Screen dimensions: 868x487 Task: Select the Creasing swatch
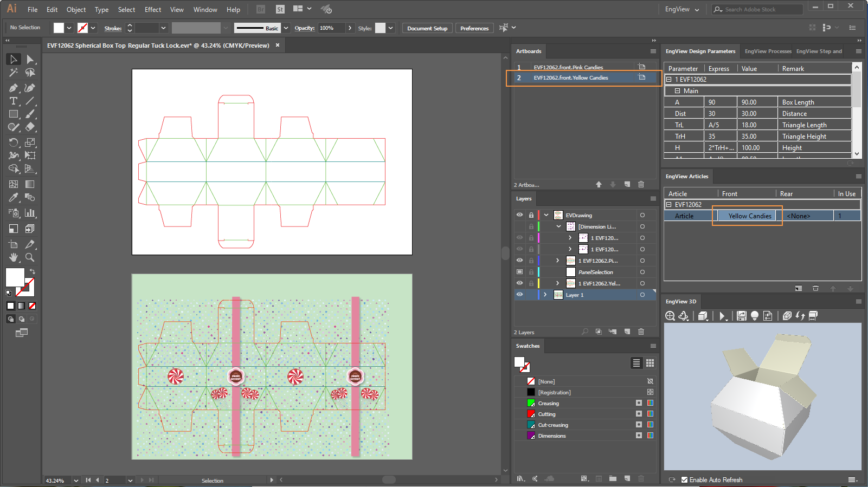click(548, 403)
